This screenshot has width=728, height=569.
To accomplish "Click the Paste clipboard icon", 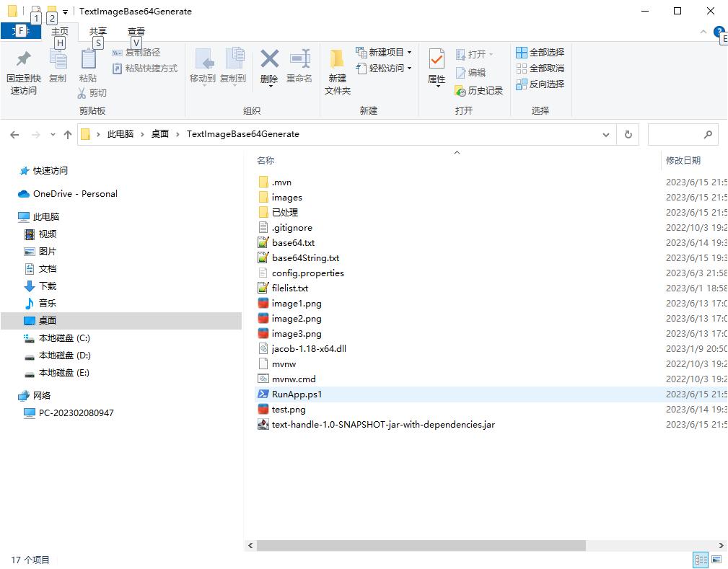I will (x=88, y=59).
